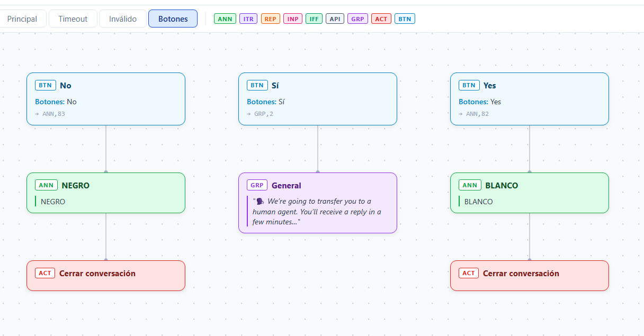Select the Botones tab
This screenshot has width=644, height=336.
173,19
